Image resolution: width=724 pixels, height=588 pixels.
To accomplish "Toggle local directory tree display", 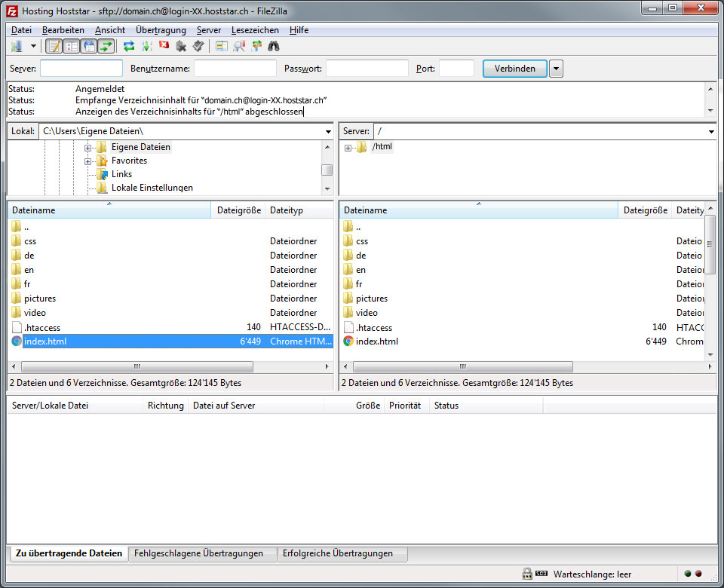I will click(x=72, y=46).
